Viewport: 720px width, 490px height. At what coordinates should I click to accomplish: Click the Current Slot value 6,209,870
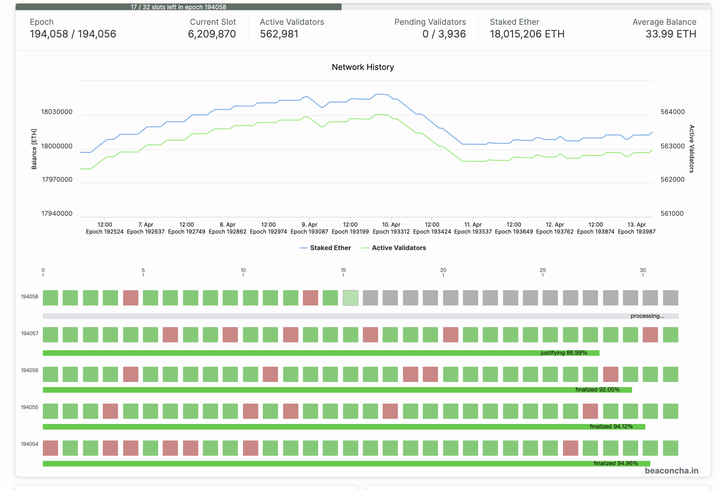[212, 34]
